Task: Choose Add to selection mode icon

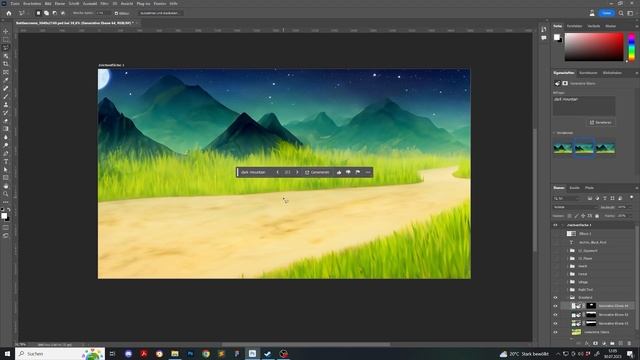Action: pyautogui.click(x=46, y=13)
